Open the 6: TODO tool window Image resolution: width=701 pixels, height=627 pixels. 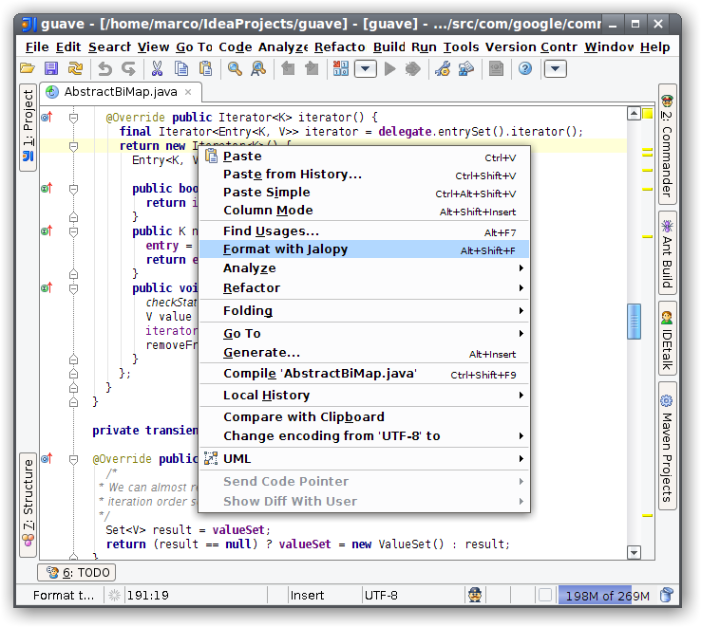click(x=76, y=572)
